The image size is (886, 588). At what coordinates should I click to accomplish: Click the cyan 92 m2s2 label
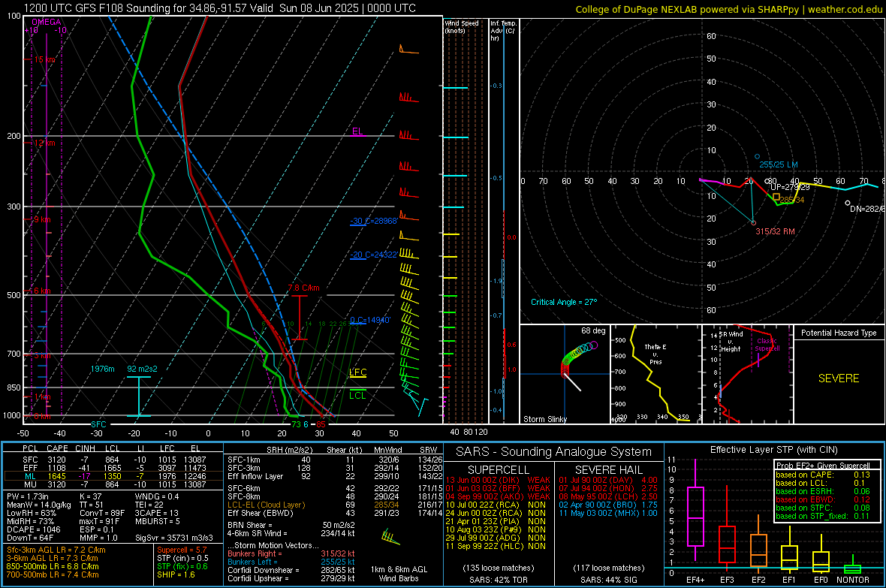coord(142,369)
